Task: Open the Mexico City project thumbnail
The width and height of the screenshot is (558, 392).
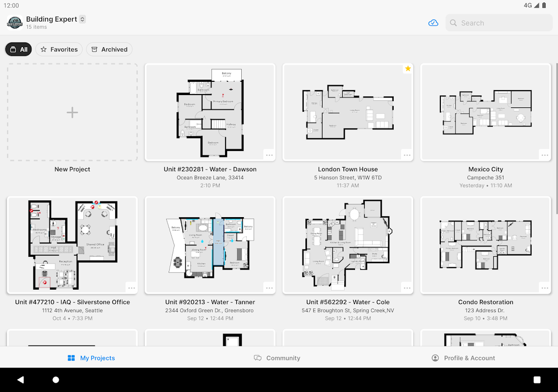Action: click(485, 112)
